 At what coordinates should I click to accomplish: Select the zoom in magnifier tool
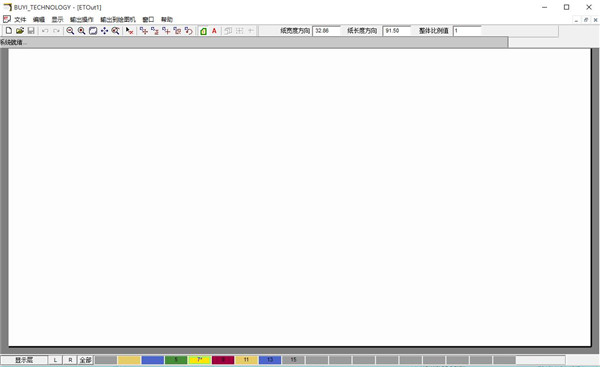tap(81, 31)
